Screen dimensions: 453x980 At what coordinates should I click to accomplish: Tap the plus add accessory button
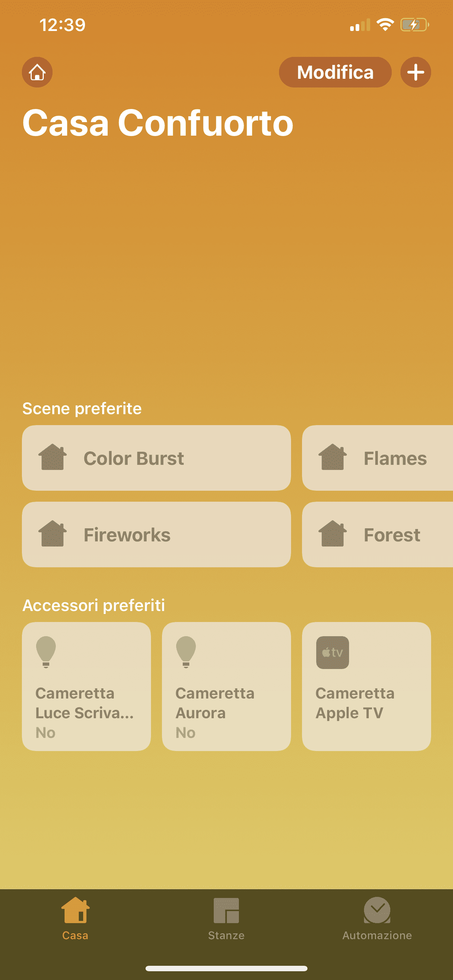point(415,72)
